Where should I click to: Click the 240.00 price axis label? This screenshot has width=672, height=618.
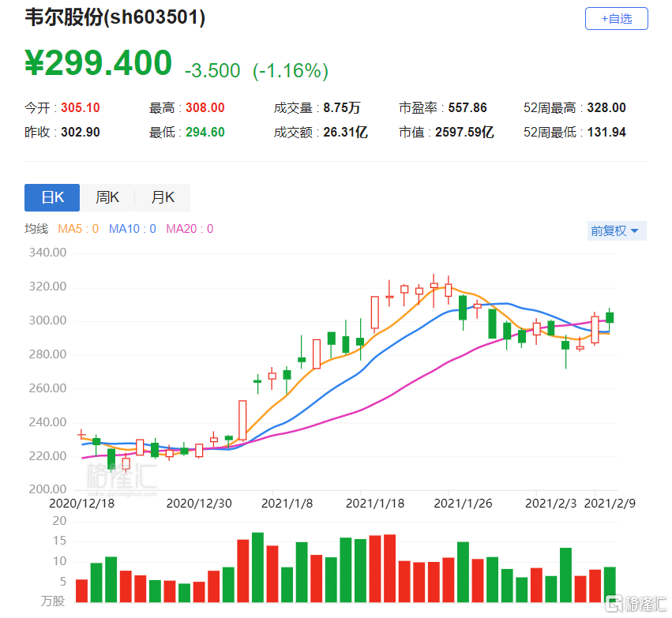pos(47,421)
